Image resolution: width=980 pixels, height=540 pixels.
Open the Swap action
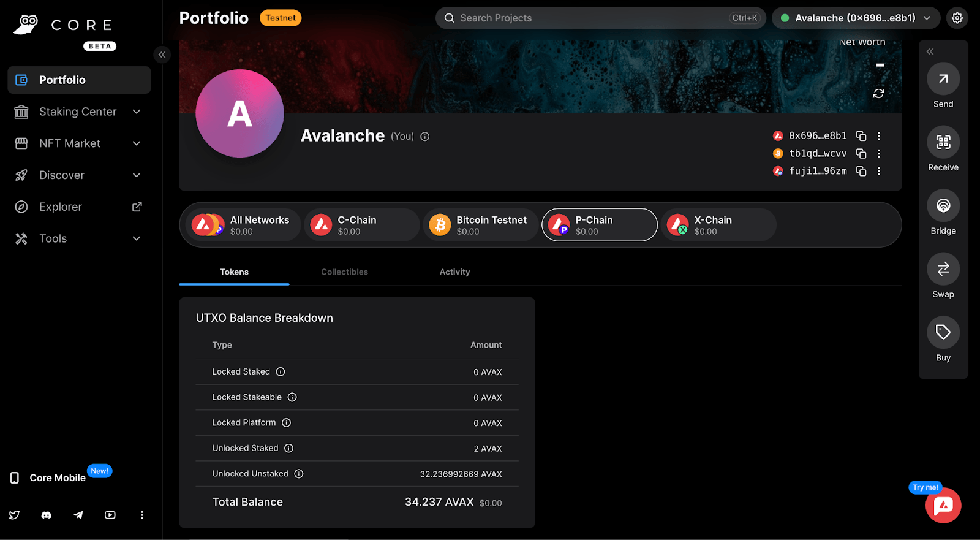click(x=943, y=269)
